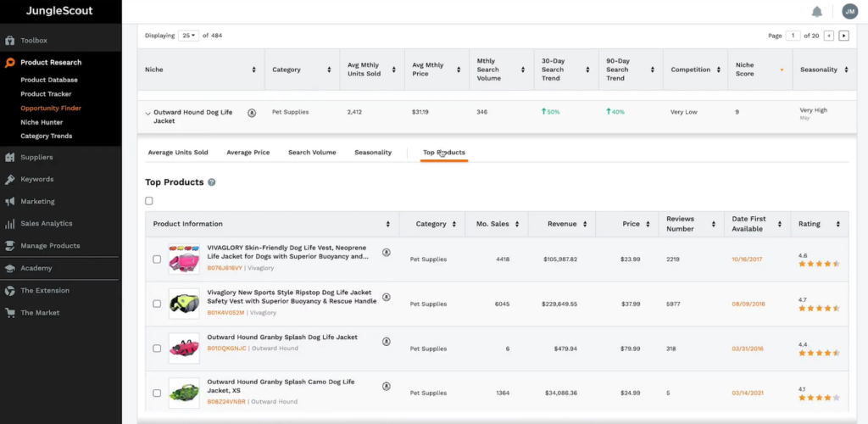The image size is (868, 424).
Task: Check the Granby Splash Camo product checkbox
Action: (157, 393)
